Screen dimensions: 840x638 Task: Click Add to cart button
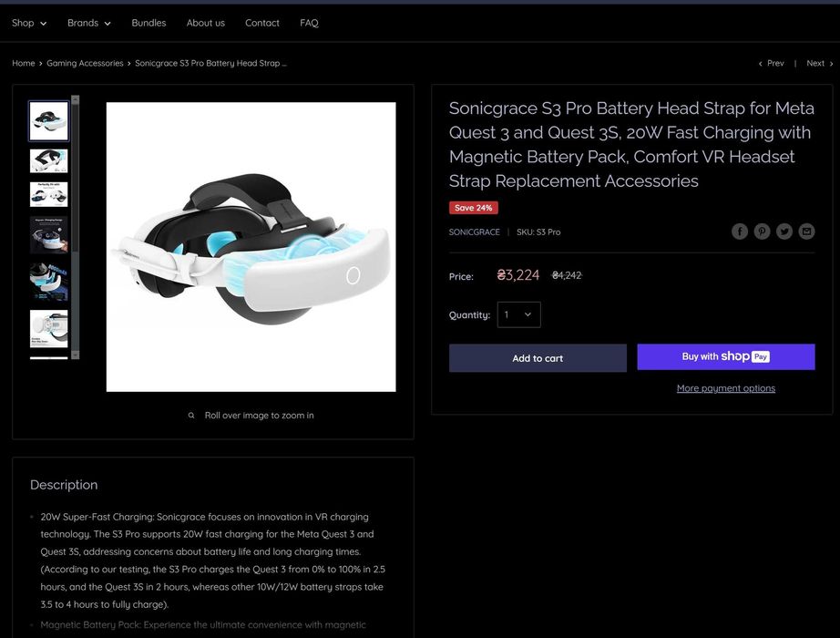coord(538,358)
